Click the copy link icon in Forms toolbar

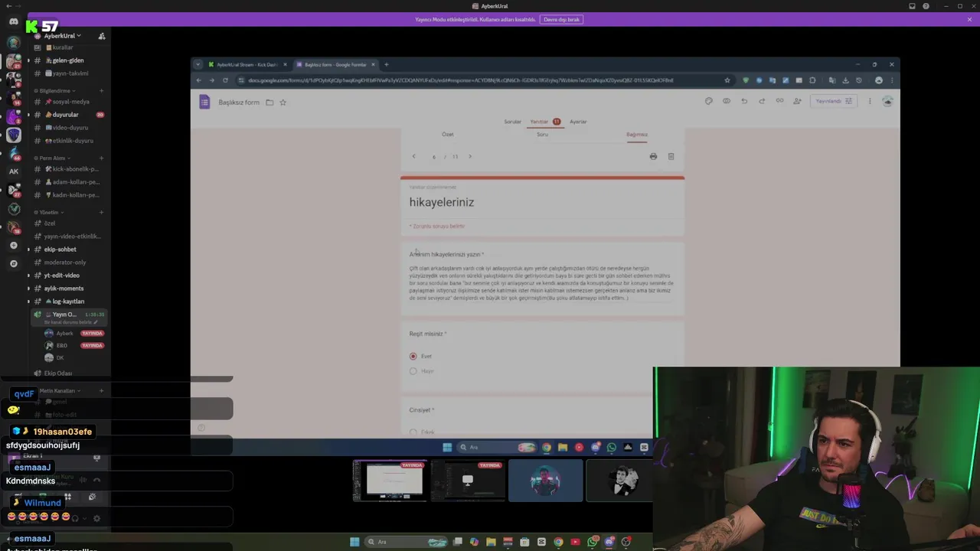[x=779, y=101]
